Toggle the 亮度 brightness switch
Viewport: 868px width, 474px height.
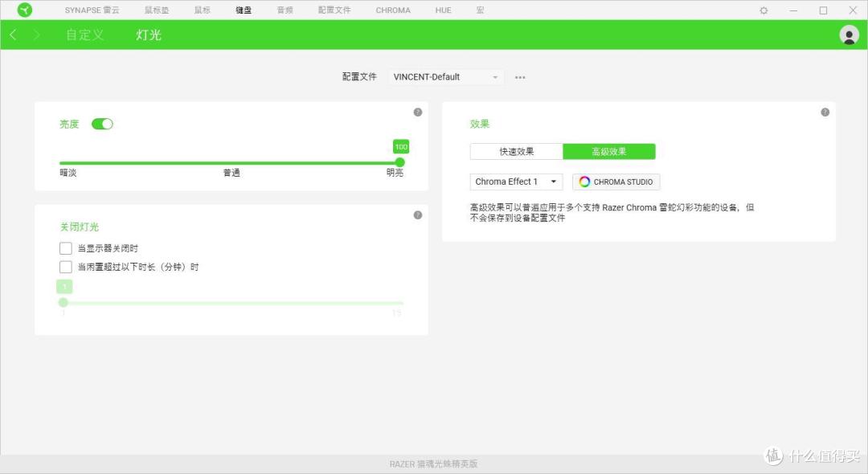coord(102,124)
